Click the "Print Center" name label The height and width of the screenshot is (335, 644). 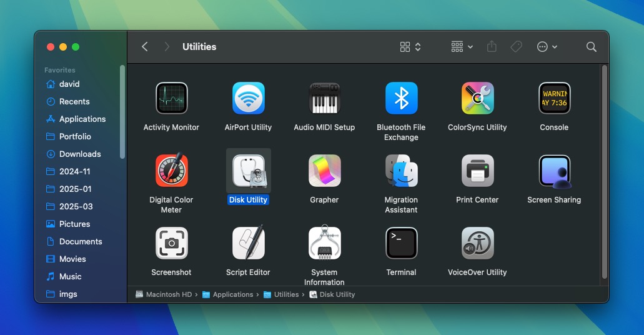(477, 200)
